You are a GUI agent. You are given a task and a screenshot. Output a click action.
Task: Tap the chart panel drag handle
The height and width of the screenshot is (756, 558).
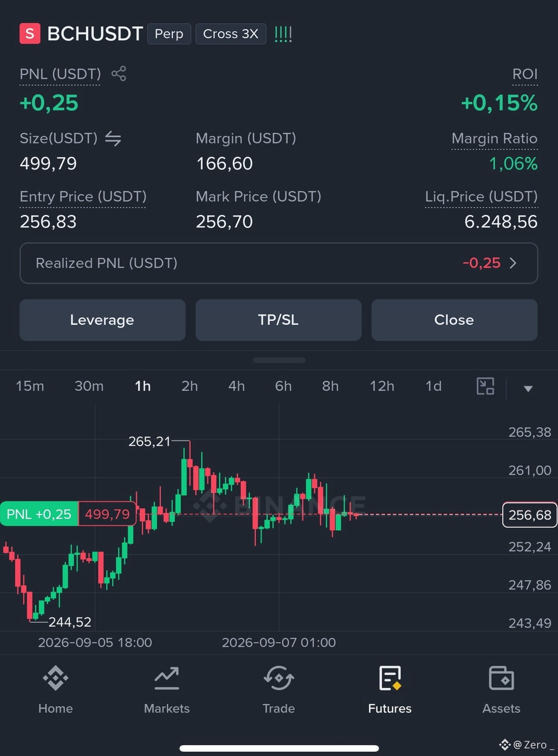point(279,360)
